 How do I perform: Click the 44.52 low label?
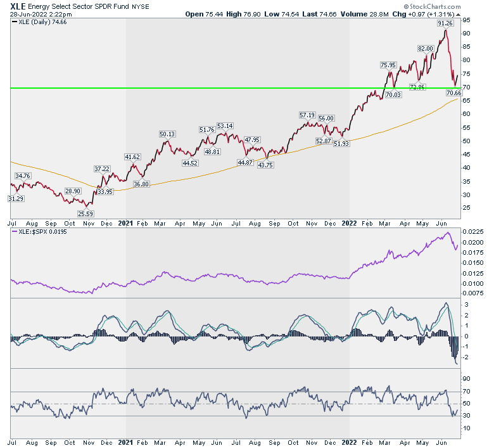click(190, 163)
